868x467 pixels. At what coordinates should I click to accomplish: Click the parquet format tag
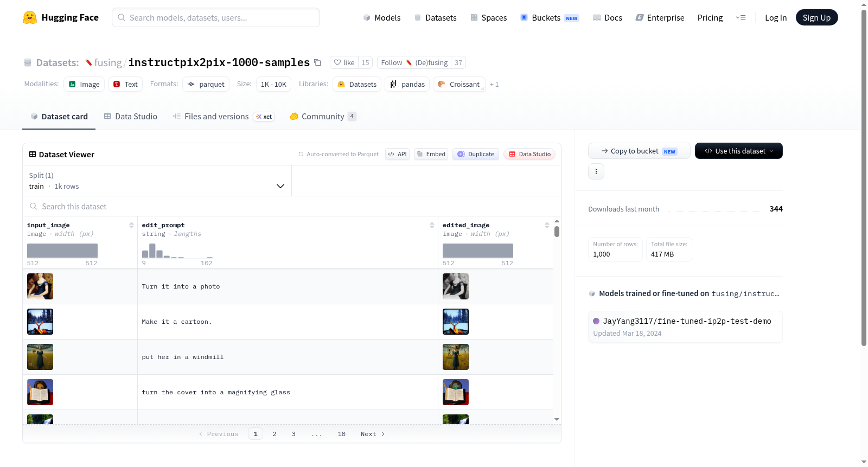tap(206, 84)
